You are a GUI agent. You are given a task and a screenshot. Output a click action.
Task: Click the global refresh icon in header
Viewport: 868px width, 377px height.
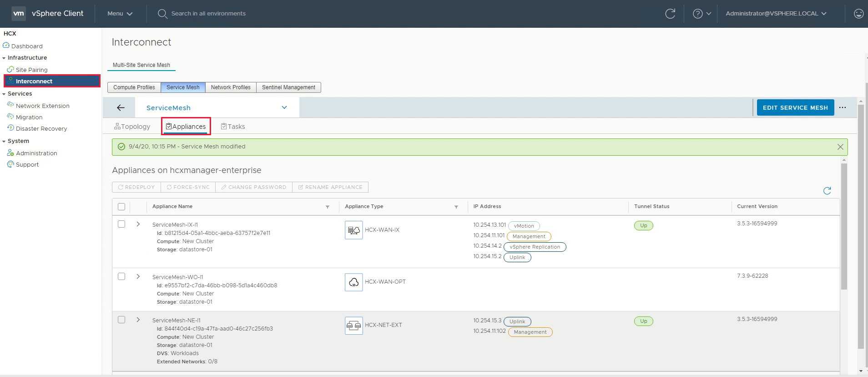[x=670, y=14]
